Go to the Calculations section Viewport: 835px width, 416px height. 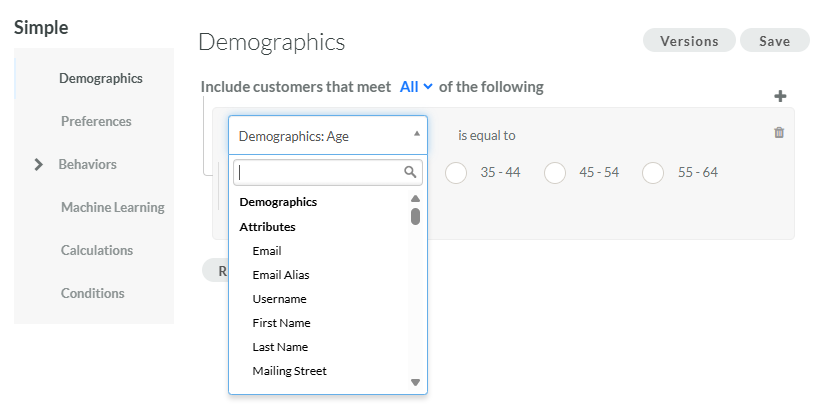pyautogui.click(x=96, y=250)
